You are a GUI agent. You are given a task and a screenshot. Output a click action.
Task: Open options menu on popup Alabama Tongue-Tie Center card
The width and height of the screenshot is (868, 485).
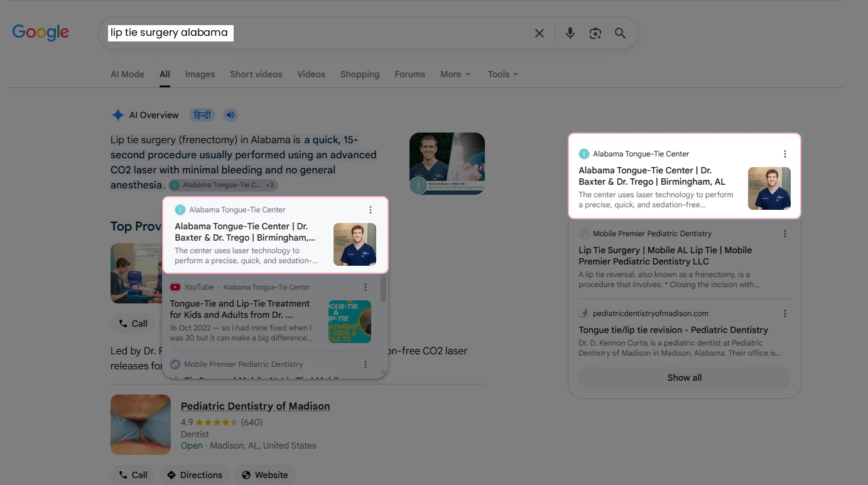click(371, 210)
